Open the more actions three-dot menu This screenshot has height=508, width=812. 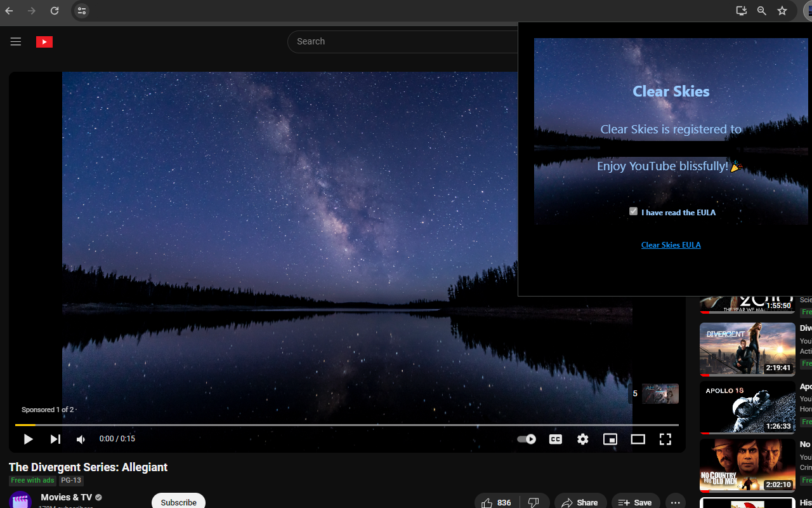pos(676,502)
